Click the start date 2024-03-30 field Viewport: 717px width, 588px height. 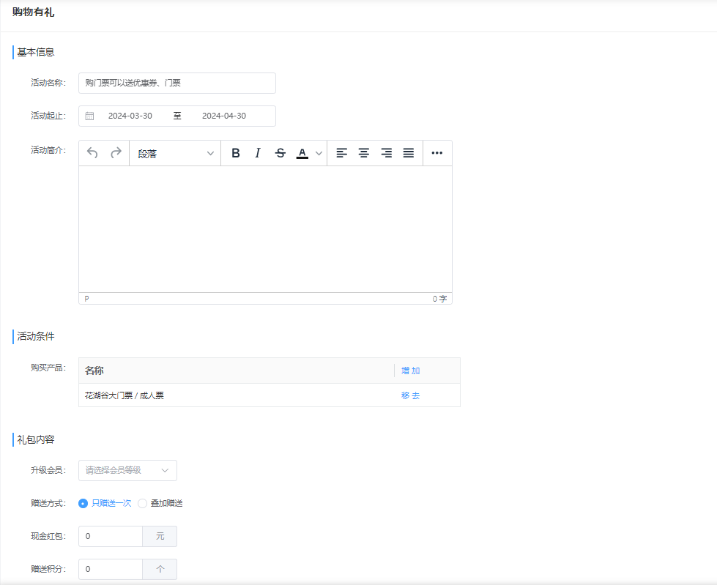click(130, 116)
